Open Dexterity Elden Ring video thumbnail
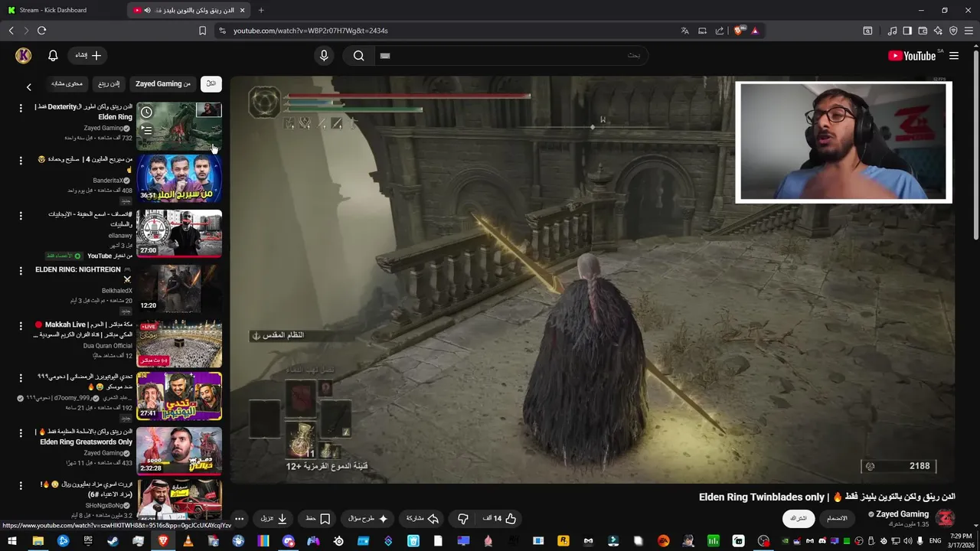The width and height of the screenshot is (980, 551). pyautogui.click(x=179, y=126)
